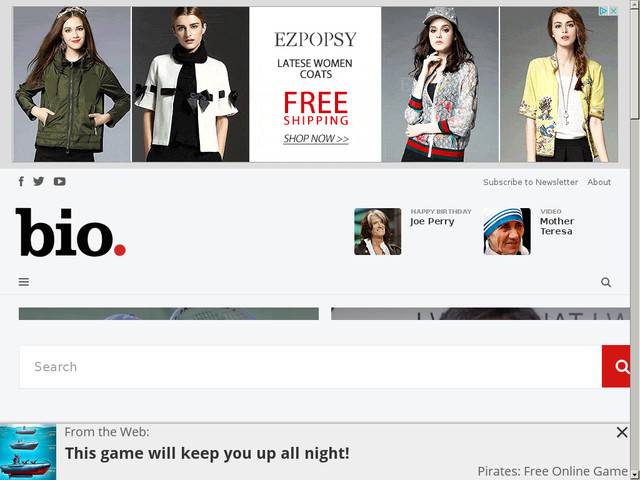This screenshot has width=640, height=480.
Task: Open Subscribe to Newsletter link
Action: tap(530, 182)
